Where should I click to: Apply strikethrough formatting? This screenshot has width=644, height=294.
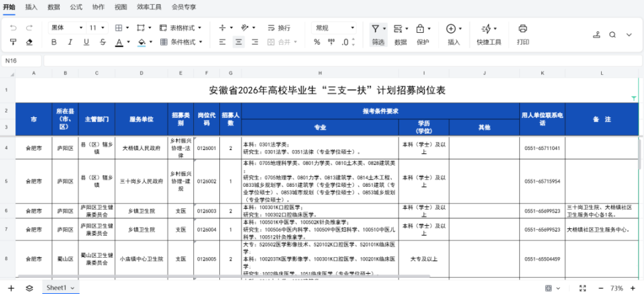[x=103, y=42]
